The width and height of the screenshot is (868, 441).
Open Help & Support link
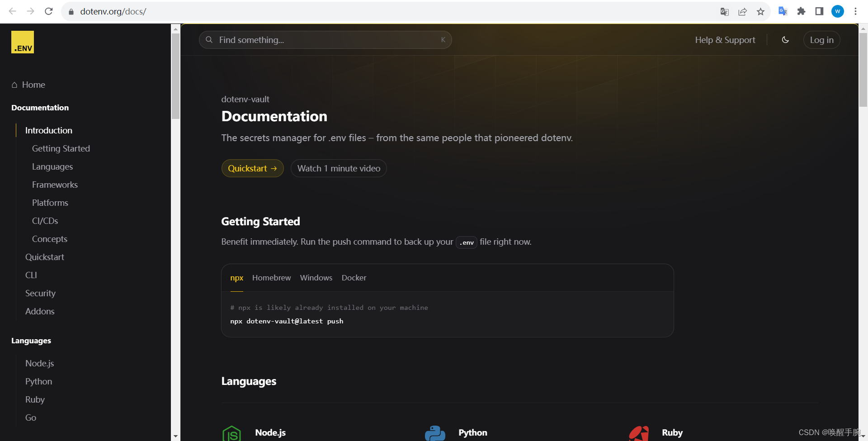point(725,40)
